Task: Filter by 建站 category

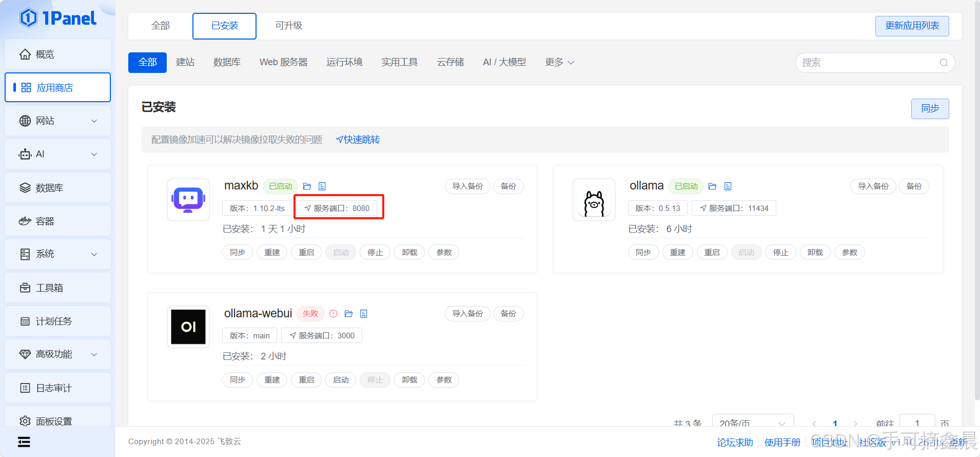Action: point(185,63)
